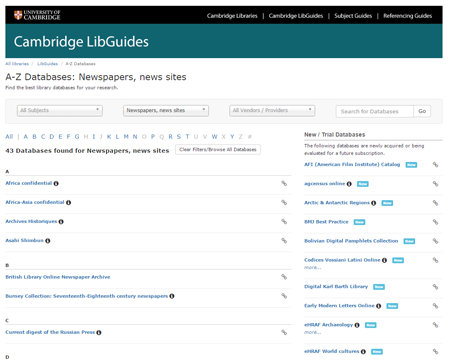Show info icon next to agcensus online

[x=349, y=184]
